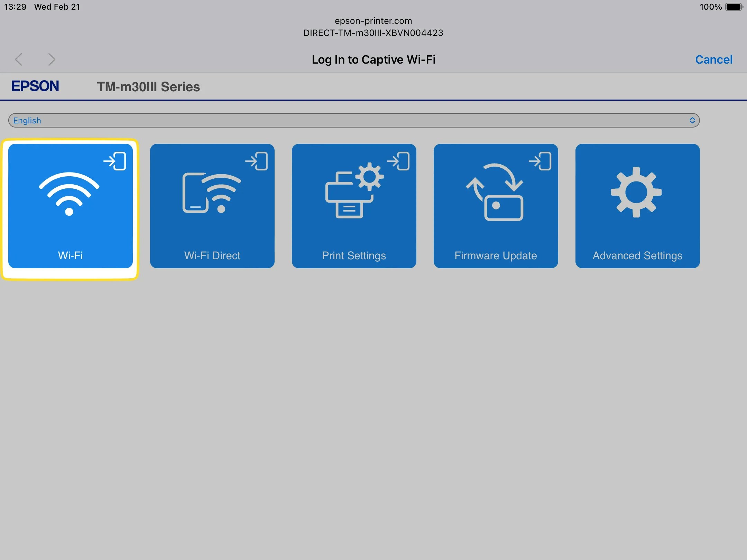Tap the epson-printer.com address text
Image resolution: width=747 pixels, height=560 pixels.
(373, 21)
